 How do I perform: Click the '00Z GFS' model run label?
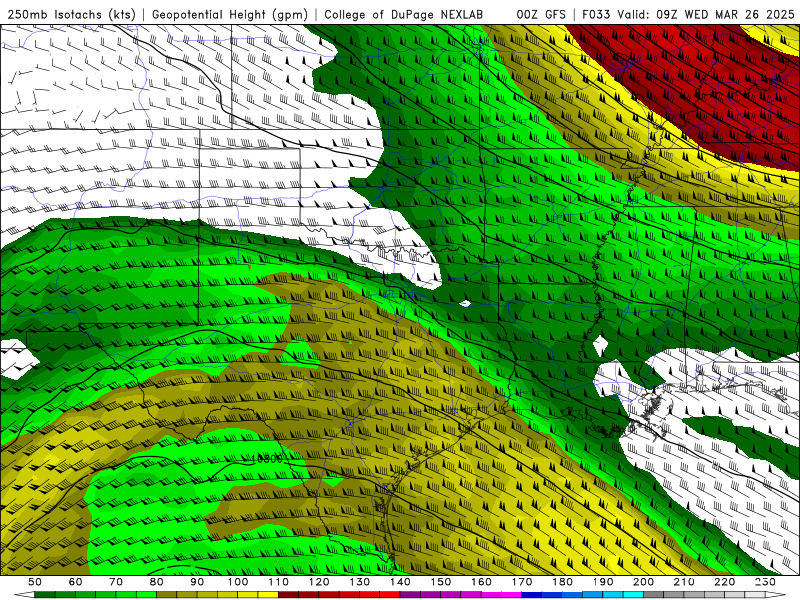(x=541, y=15)
